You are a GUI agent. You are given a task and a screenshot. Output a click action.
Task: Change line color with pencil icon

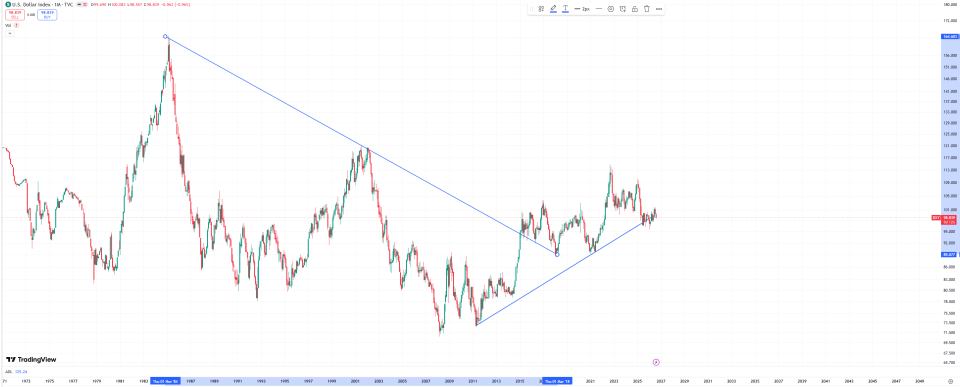coord(553,9)
